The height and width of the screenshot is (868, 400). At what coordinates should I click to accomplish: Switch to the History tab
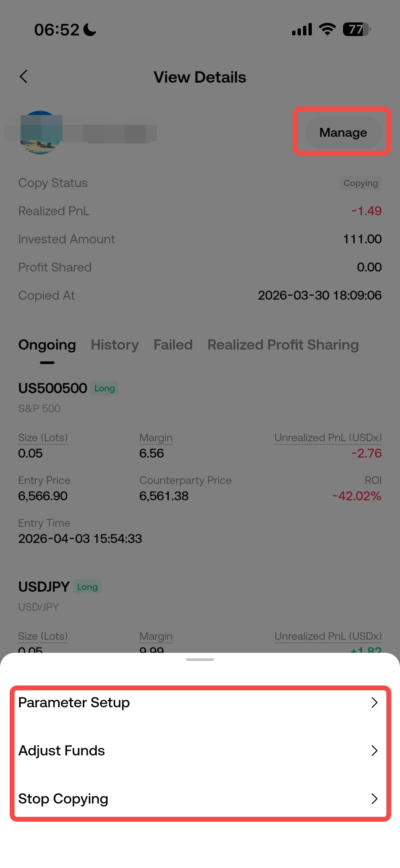click(115, 345)
